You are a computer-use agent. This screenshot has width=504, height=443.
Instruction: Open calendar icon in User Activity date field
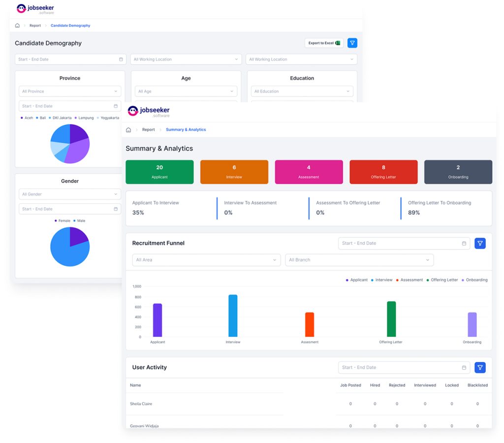pos(464,368)
